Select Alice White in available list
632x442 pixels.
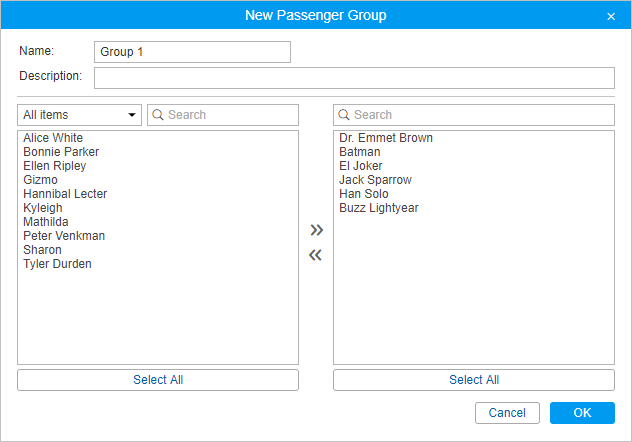click(x=53, y=138)
